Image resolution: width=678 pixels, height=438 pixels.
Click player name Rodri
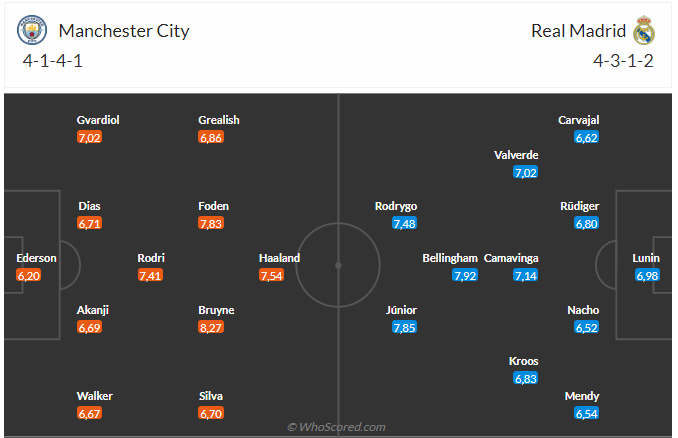(151, 257)
